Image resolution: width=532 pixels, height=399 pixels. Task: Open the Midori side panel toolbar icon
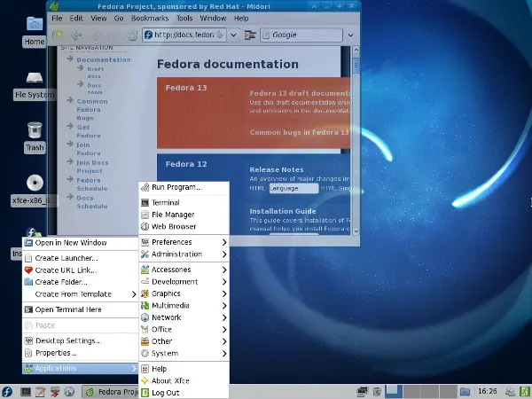point(250,35)
